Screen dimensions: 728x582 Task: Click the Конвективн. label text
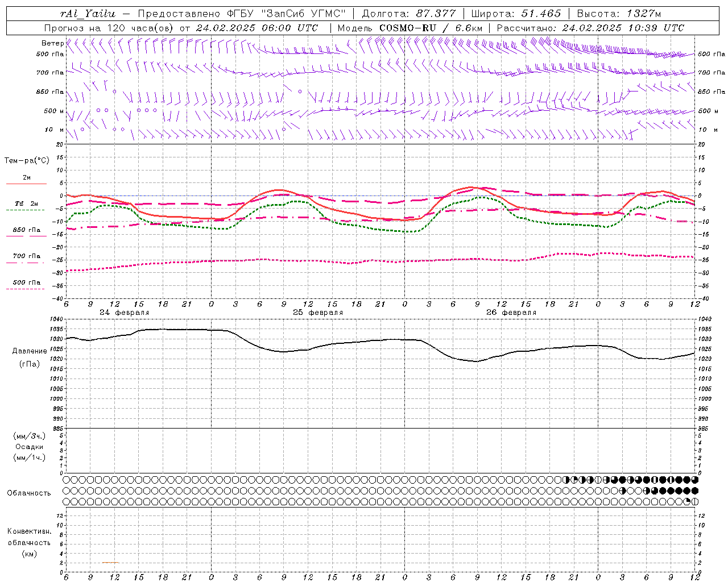tap(29, 531)
